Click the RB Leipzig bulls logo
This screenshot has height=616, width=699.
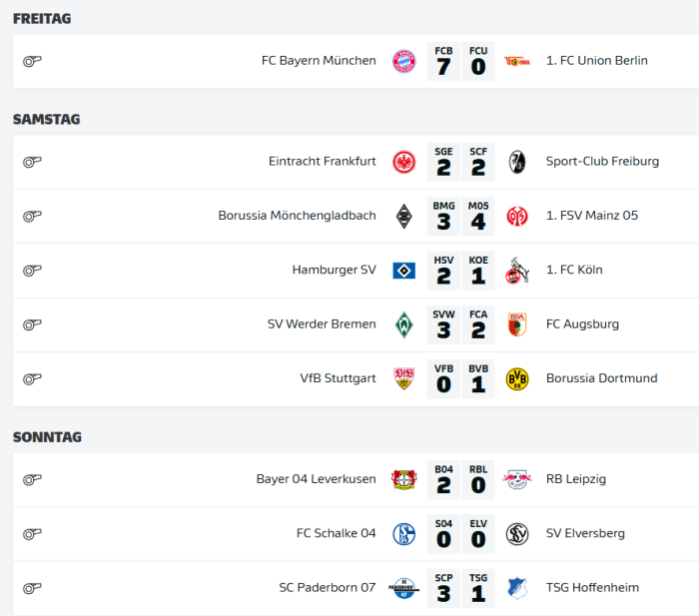coord(517,479)
